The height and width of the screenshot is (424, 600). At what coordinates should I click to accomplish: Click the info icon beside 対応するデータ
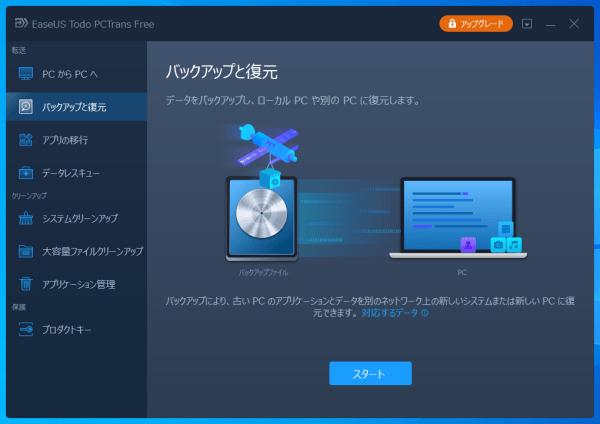click(424, 313)
